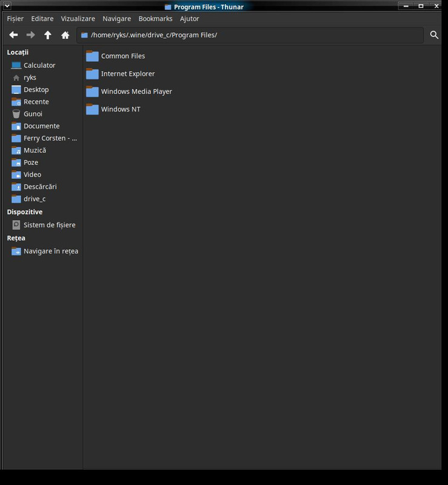
Task: Select the 'Windows NT' folder name
Action: pos(121,109)
